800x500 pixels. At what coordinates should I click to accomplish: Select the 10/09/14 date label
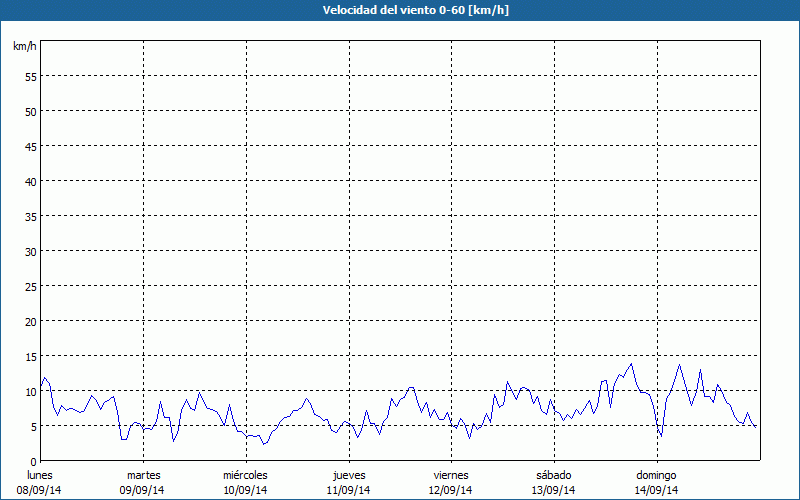point(245,490)
